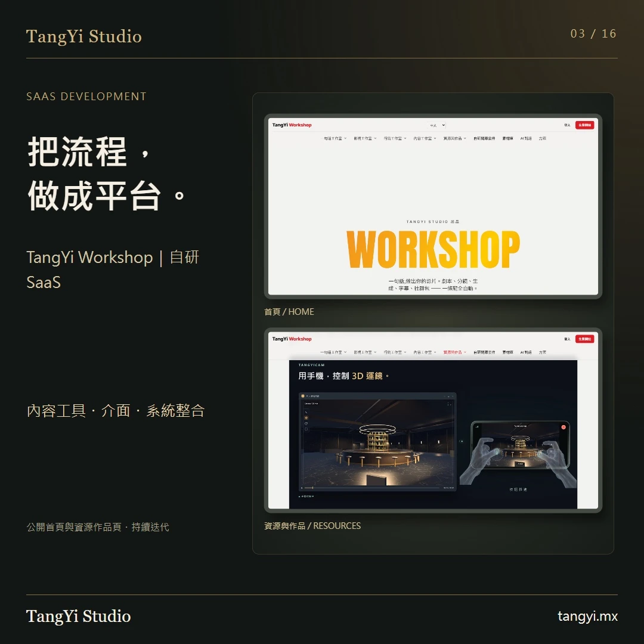Image resolution: width=644 pixels, height=644 pixels.
Task: Click tangyi.mx link in footer
Action: [587, 616]
